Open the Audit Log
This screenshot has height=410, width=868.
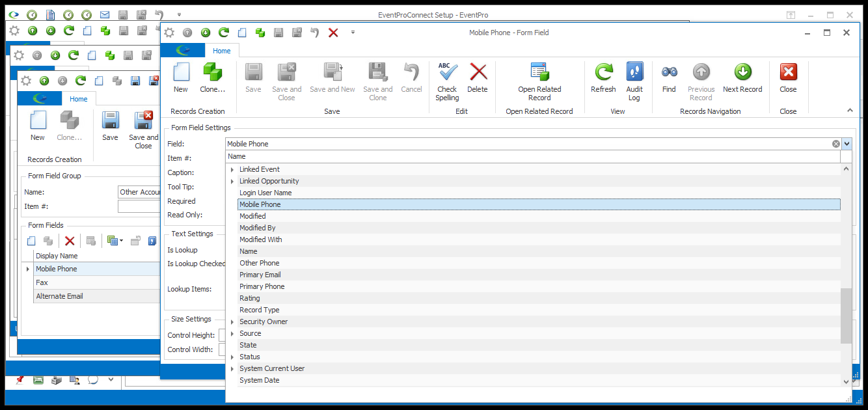coord(634,82)
